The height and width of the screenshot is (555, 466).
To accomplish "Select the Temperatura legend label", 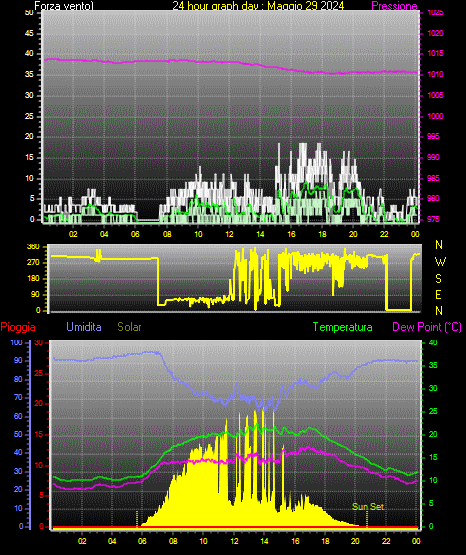I will [x=343, y=327].
